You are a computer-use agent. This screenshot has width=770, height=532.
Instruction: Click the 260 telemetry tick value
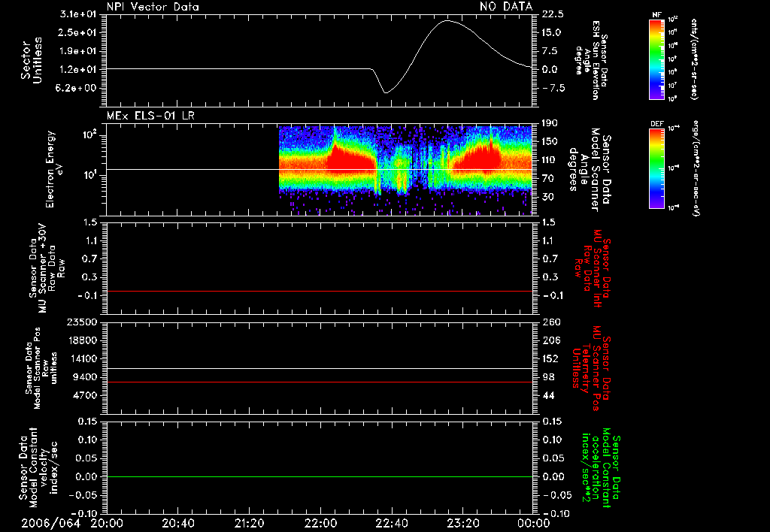[x=552, y=322]
